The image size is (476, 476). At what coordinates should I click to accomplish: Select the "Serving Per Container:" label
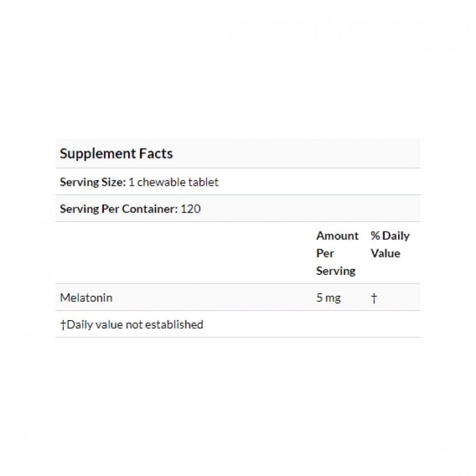click(x=118, y=209)
